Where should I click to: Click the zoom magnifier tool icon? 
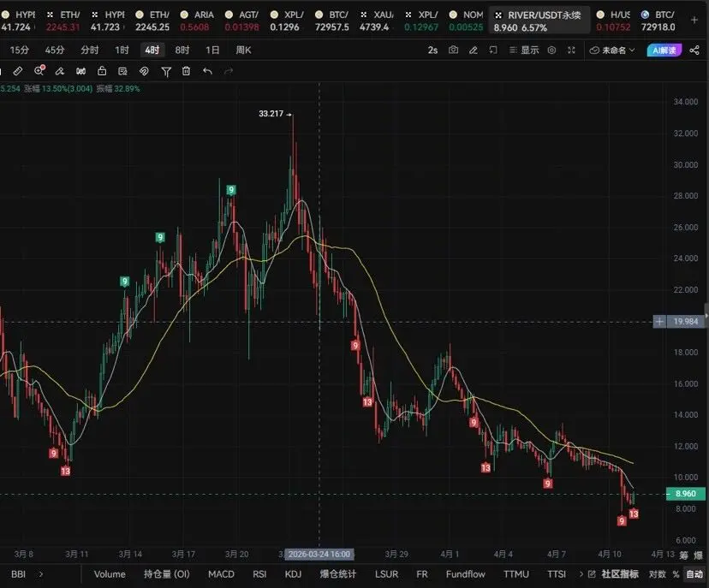[39, 70]
